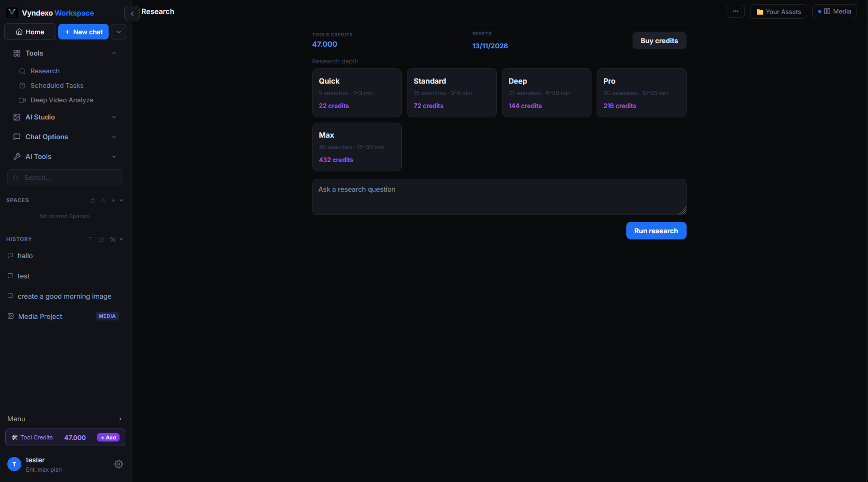
Task: Select the Quick research depth card
Action: click(x=357, y=92)
